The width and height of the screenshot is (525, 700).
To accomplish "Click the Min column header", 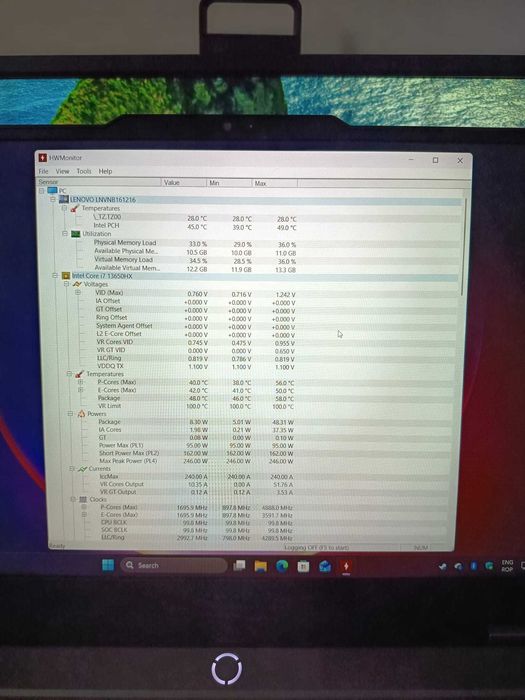I will (229, 183).
